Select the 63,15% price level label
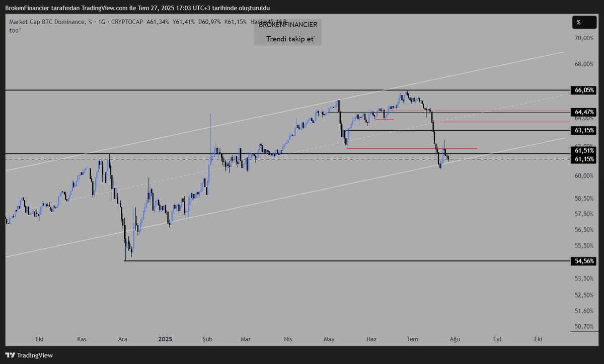This screenshot has width=604, height=364. coord(584,130)
